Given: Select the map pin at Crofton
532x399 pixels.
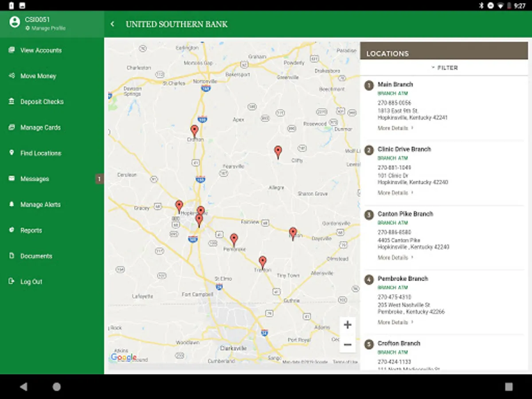Looking at the screenshot, I should [194, 131].
